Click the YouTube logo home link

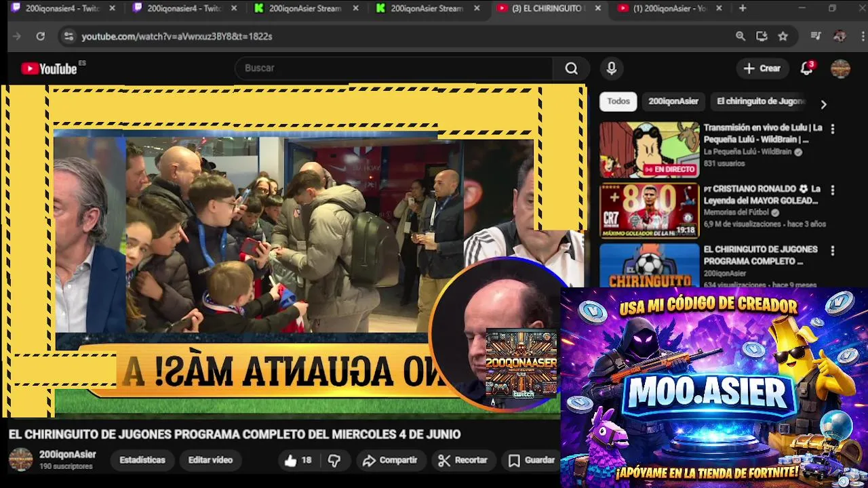click(49, 68)
